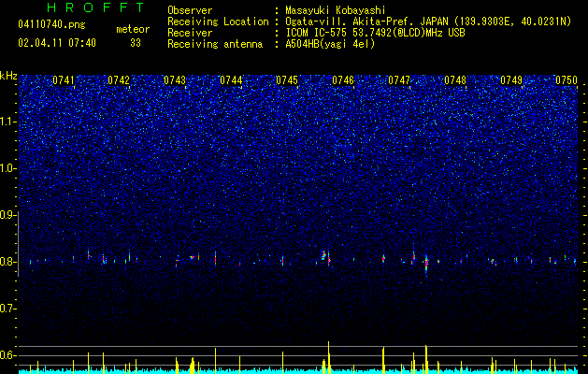Click the kHz axis unit label
This screenshot has width=588, height=374.
pyautogui.click(x=8, y=76)
